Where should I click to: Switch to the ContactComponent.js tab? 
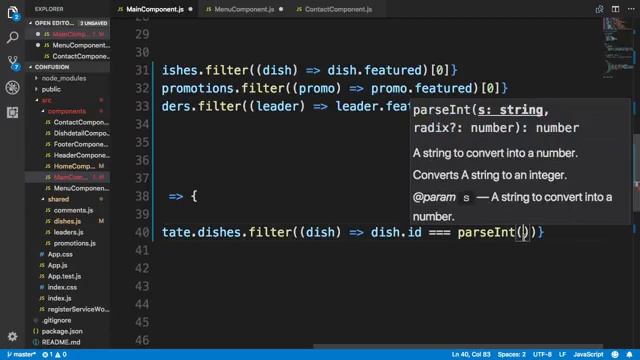(x=338, y=9)
